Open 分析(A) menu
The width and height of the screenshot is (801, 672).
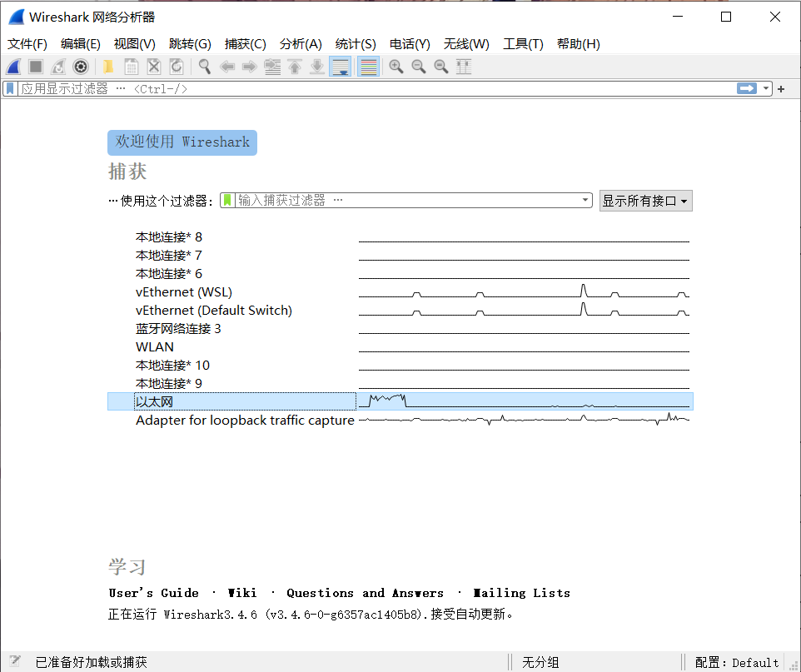pyautogui.click(x=301, y=44)
